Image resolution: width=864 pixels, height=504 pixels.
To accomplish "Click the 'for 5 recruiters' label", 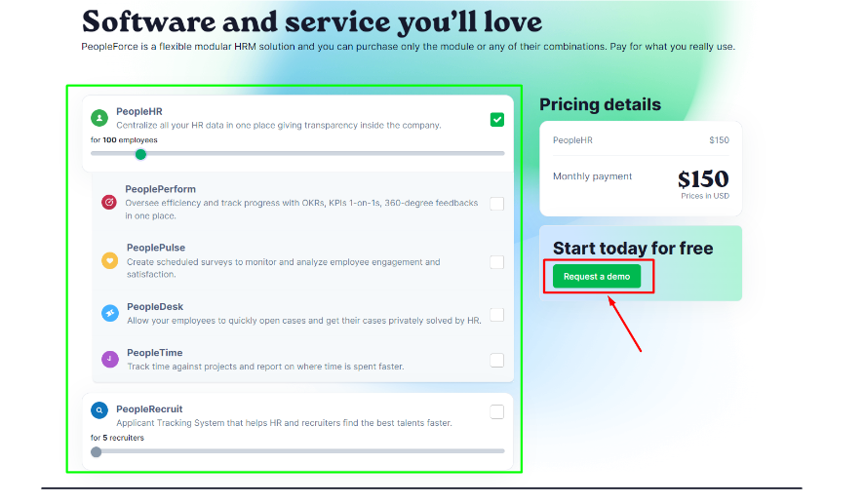I will 117,438.
